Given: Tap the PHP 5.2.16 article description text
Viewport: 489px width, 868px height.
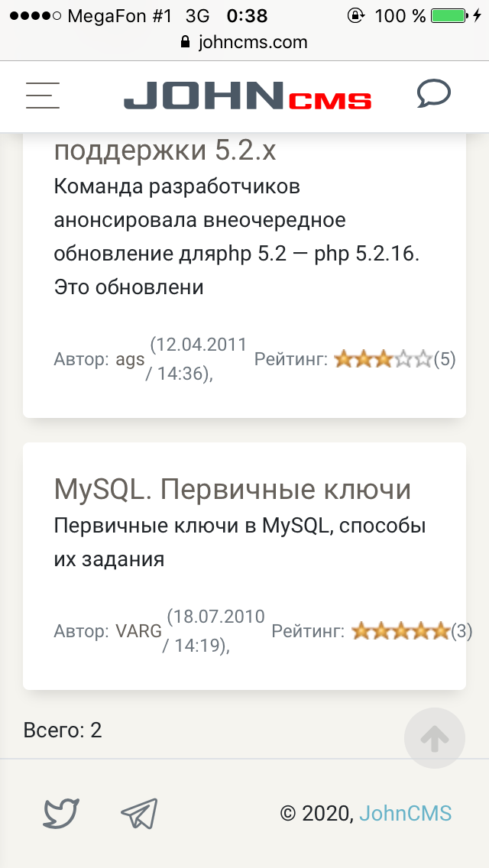Looking at the screenshot, I should 237,237.
